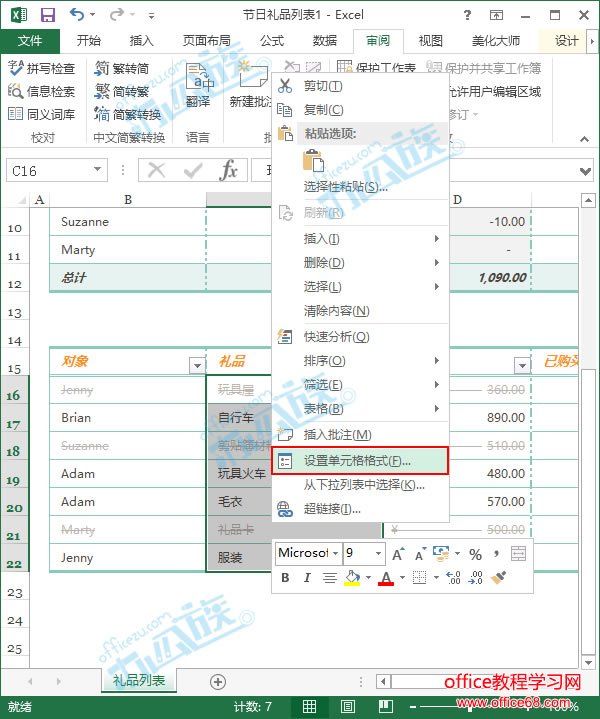Screen dimensions: 600x719
Task: Select the 礼品列表 sheet tab
Action: (139, 680)
